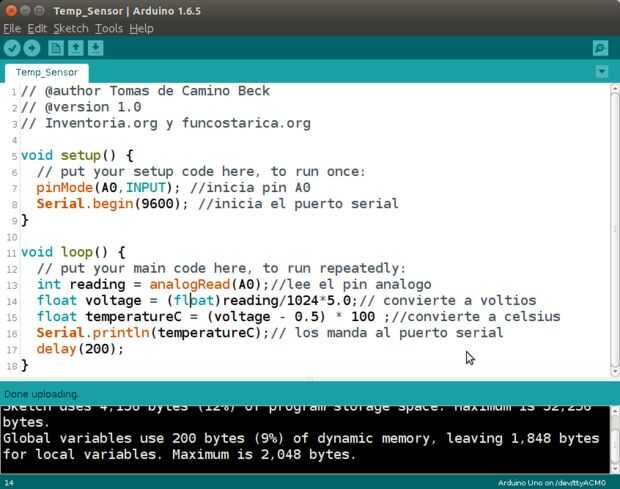The image size is (620, 489).
Task: Click the '// convierte a voltios' comment
Action: tap(448, 301)
